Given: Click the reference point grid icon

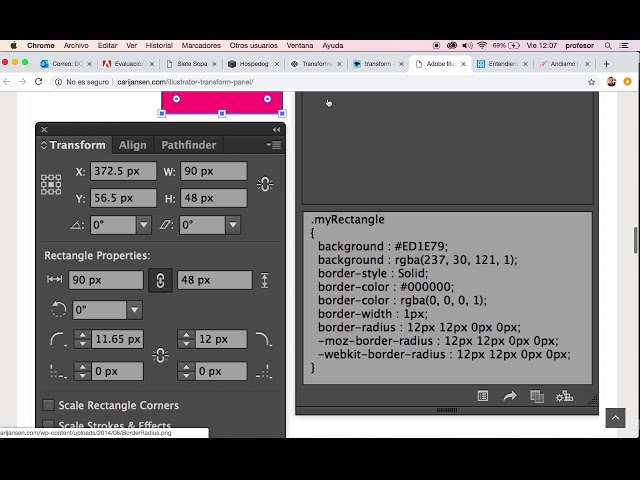Looking at the screenshot, I should (51, 184).
